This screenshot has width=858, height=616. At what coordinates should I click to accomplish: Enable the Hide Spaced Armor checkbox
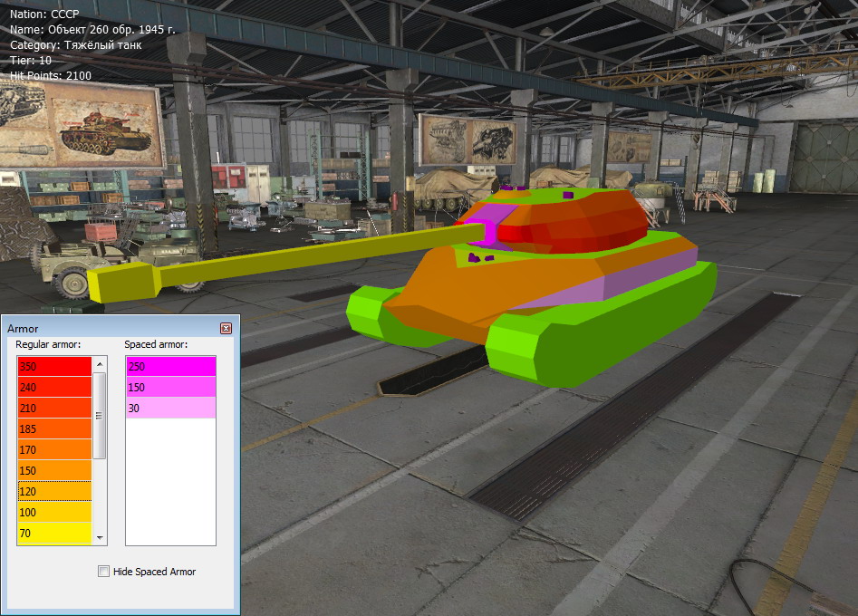click(x=104, y=572)
